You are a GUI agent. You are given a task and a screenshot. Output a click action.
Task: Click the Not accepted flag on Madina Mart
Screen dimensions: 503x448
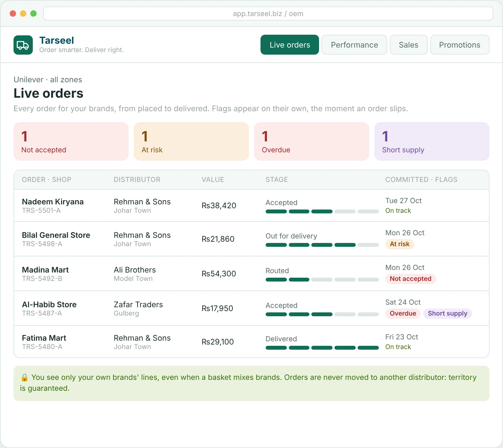point(411,279)
